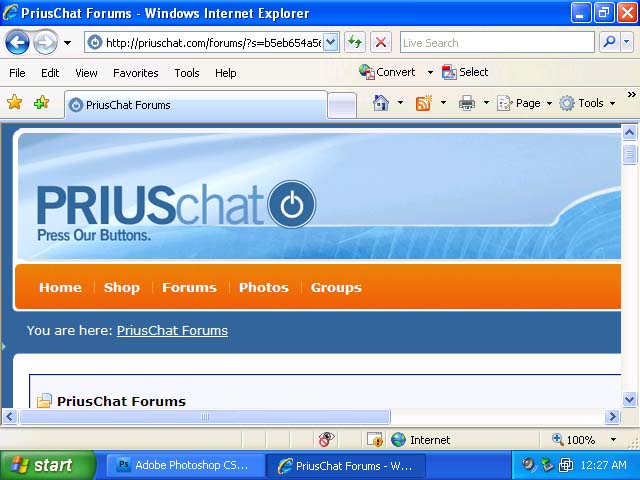This screenshot has width=640, height=480.
Task: Click the RSS Feeds icon
Action: [x=424, y=103]
